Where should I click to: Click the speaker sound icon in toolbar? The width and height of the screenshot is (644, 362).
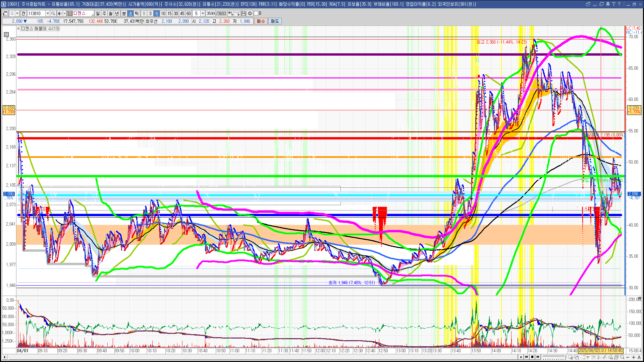coord(59,13)
